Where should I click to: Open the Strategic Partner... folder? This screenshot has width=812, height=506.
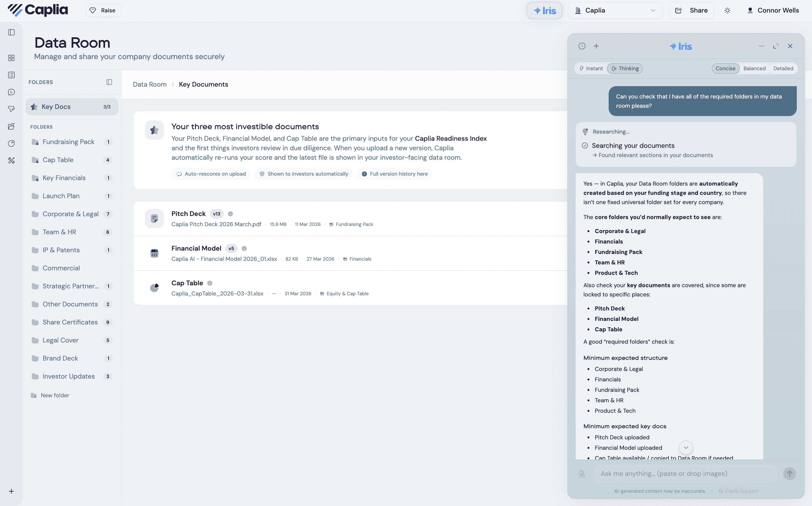tap(72, 286)
